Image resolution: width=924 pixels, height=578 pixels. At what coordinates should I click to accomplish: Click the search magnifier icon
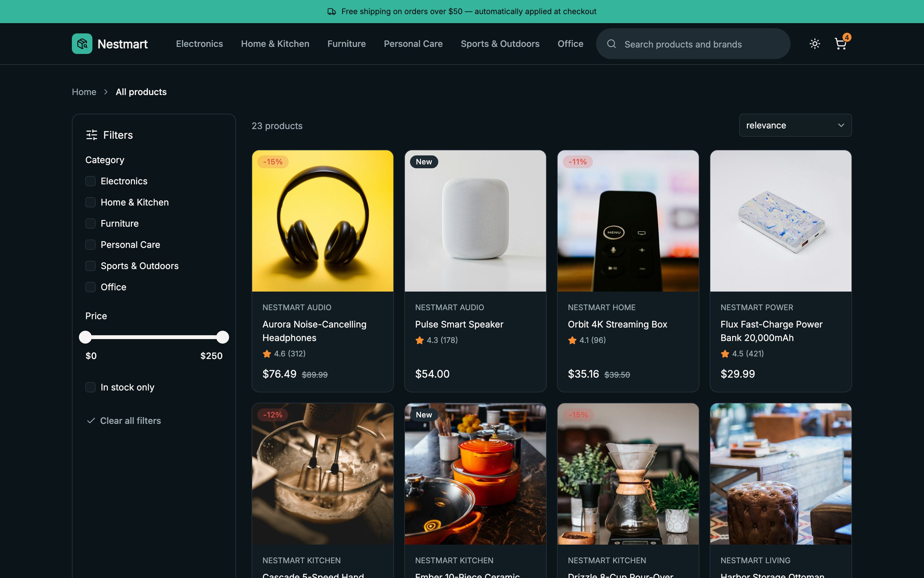click(x=611, y=44)
